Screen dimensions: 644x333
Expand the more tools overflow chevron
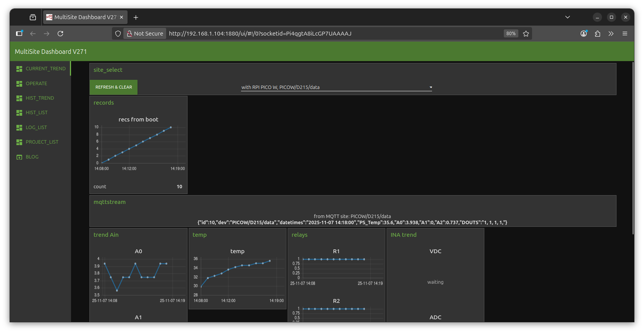click(611, 34)
